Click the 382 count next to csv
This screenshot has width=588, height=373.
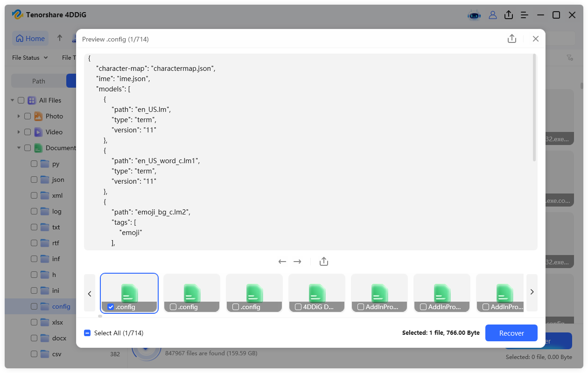[115, 354]
